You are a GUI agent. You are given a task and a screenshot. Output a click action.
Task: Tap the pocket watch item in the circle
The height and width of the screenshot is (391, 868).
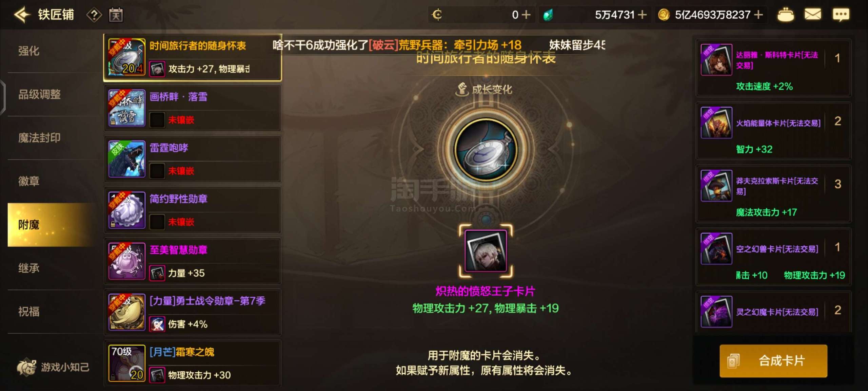click(x=486, y=150)
